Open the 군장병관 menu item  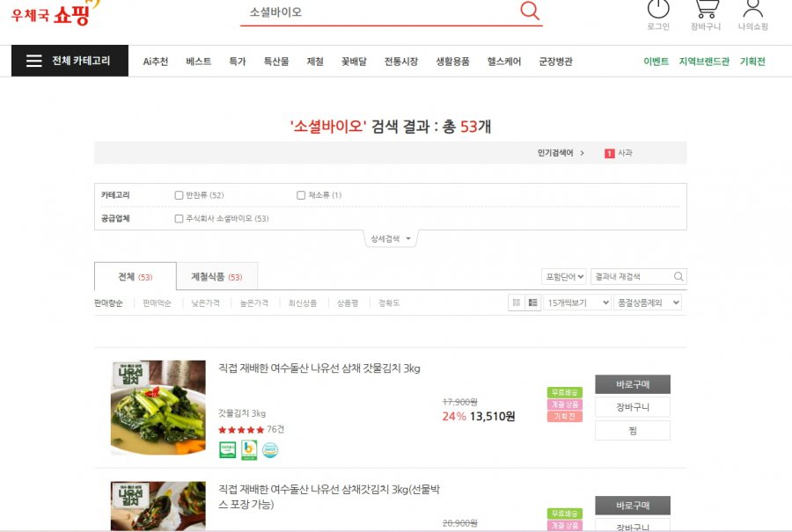[555, 62]
